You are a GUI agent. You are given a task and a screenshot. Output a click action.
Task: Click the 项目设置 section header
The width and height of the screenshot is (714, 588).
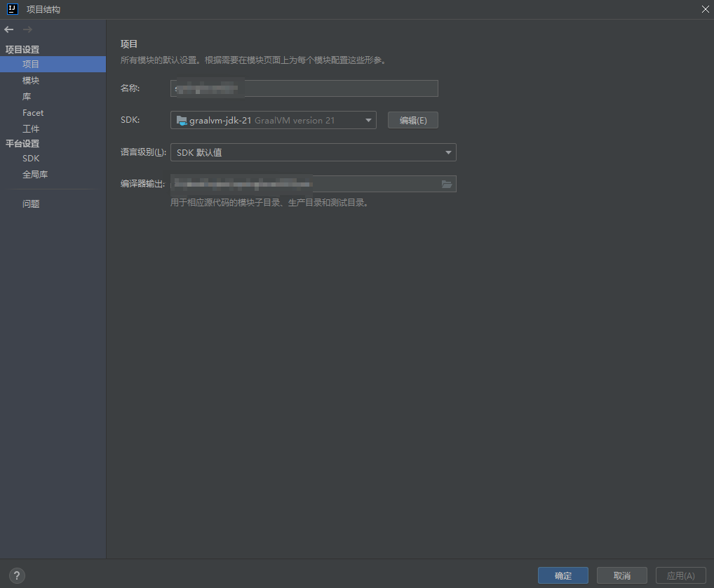[22, 50]
